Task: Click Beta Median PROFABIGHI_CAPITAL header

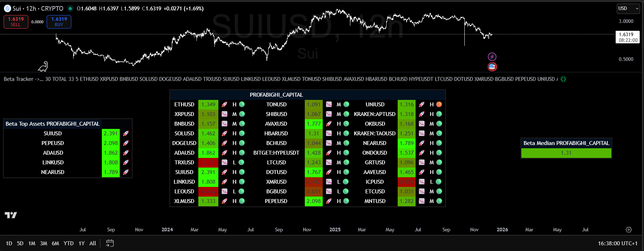Action: click(566, 143)
